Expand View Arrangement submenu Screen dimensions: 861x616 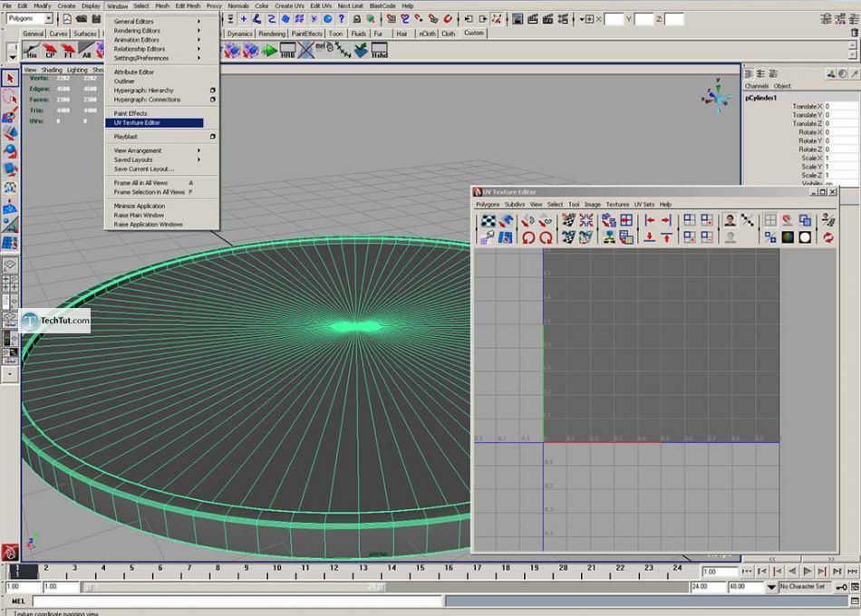point(157,150)
